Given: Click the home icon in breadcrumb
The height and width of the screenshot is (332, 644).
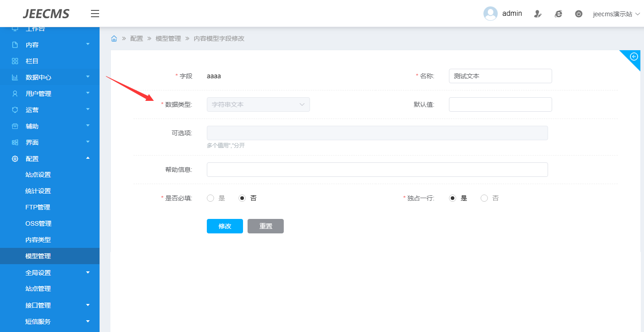Looking at the screenshot, I should click(114, 38).
